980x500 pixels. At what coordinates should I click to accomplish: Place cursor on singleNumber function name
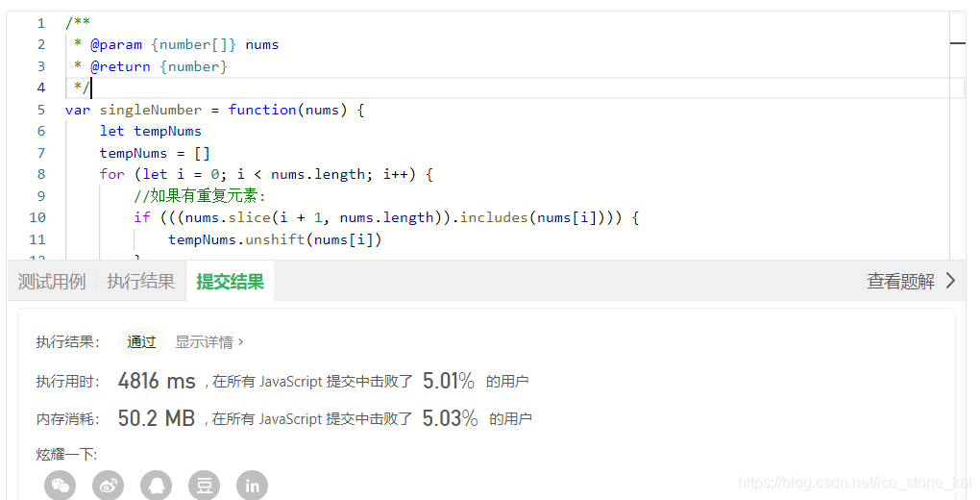tap(151, 110)
